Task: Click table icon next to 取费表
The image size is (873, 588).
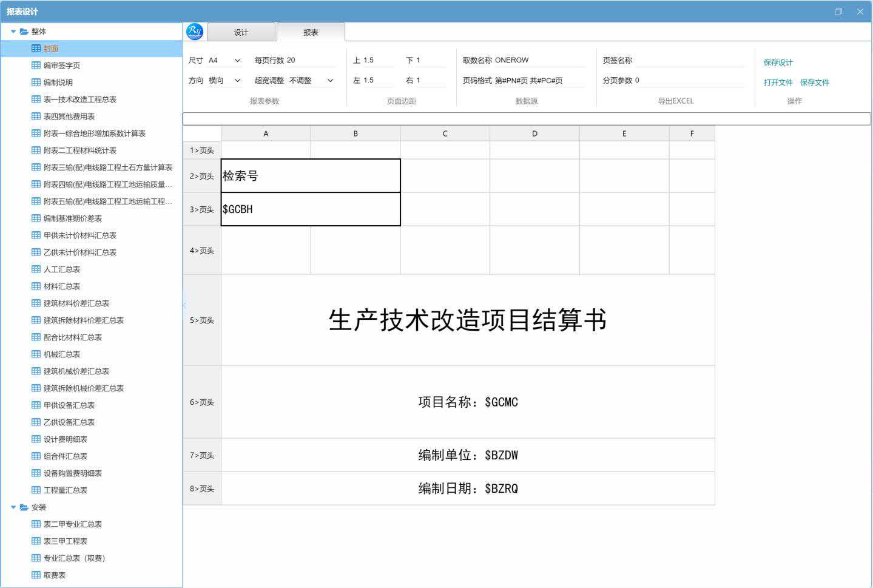Action: [x=36, y=575]
